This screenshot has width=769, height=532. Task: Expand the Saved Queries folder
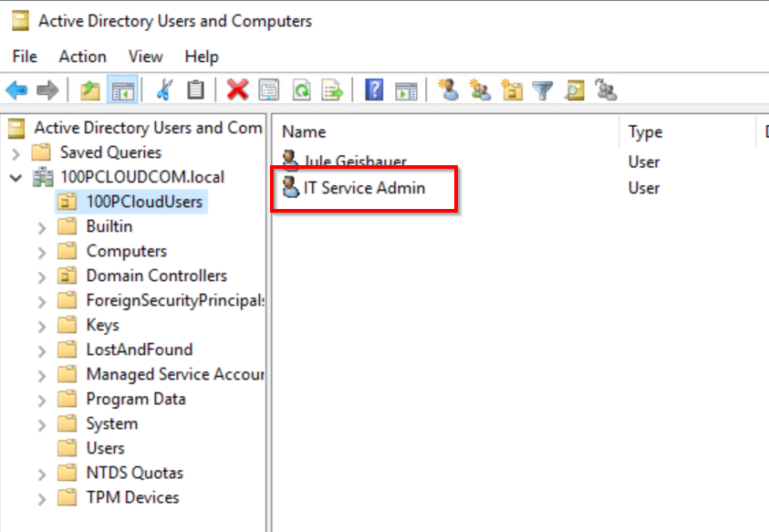[x=16, y=153]
